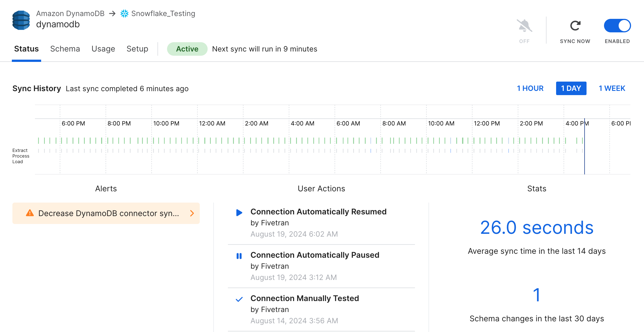Click the August 19, 2024 3:12 AM timestamp
644x332 pixels.
[x=294, y=277]
